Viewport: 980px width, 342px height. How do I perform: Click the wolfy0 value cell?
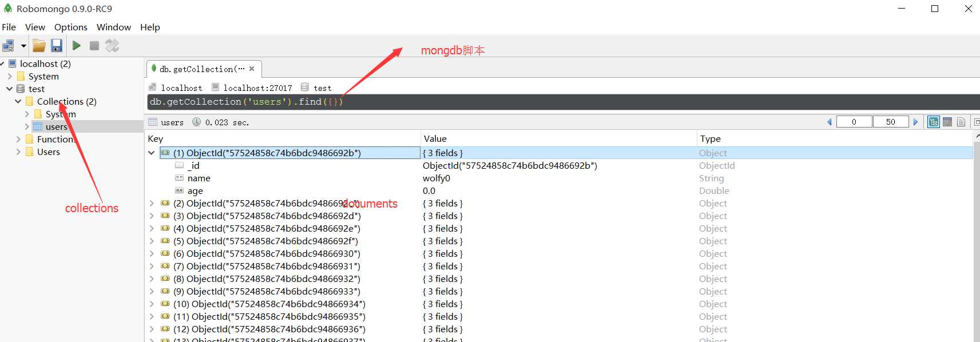437,178
